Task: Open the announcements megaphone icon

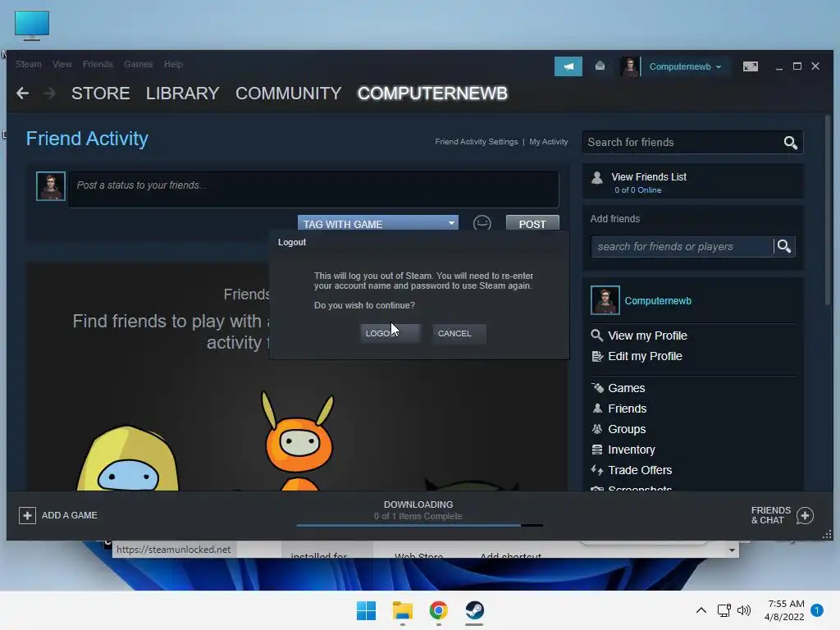Action: (568, 66)
